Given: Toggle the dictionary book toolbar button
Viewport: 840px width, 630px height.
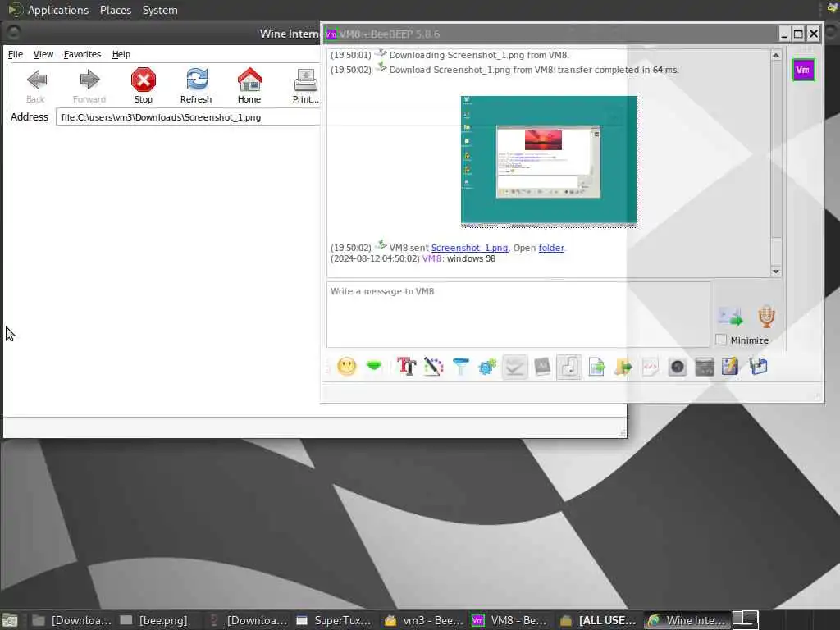Looking at the screenshot, I should pyautogui.click(x=542, y=367).
